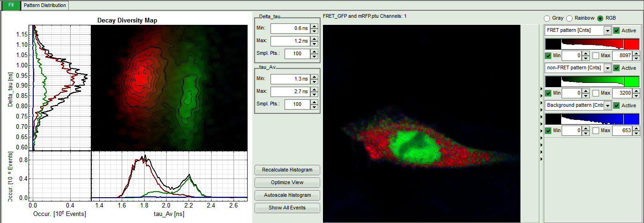
Task: Increase FRET pattern Max value with up arrow
Action: [636, 53]
